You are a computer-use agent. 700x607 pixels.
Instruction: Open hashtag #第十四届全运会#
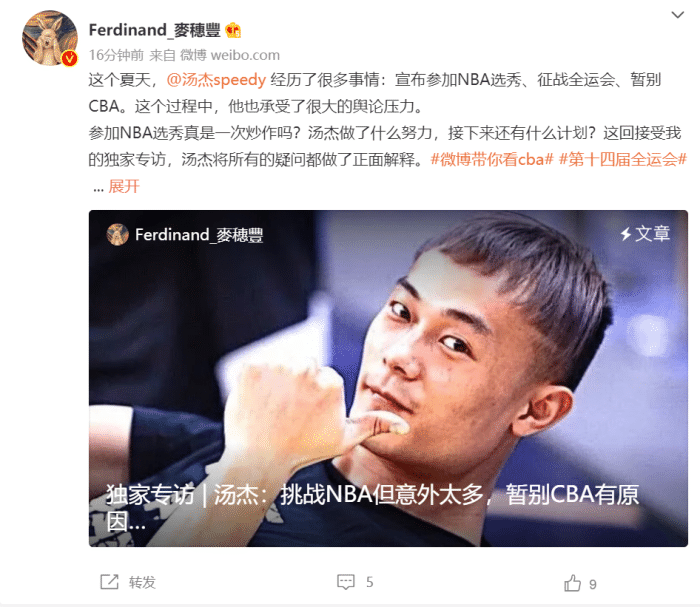click(x=623, y=159)
